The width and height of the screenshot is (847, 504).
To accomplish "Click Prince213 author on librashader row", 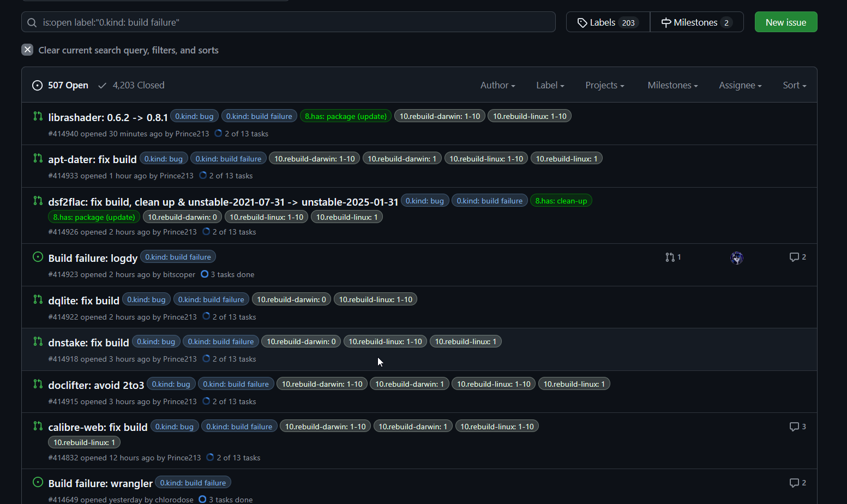I will click(192, 134).
